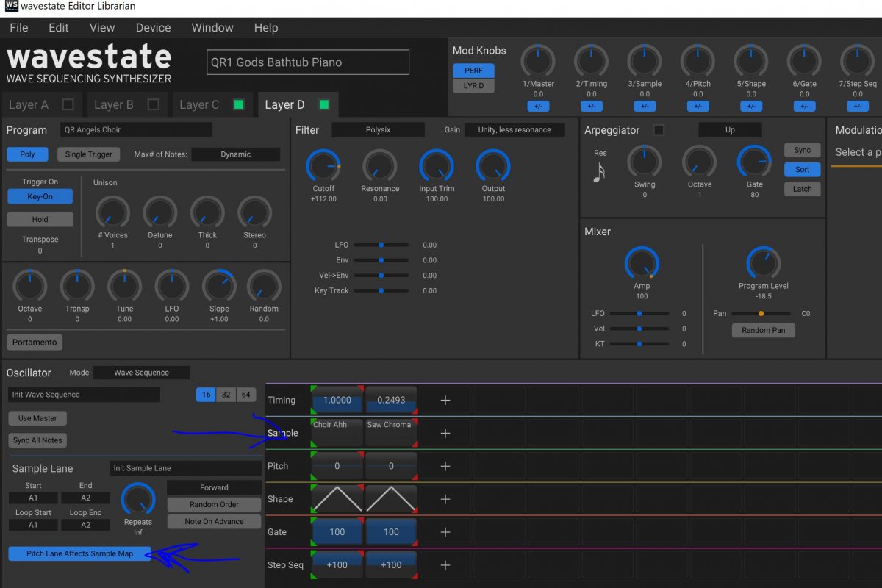Add a step to the Shape lane
The image size is (882, 588).
tap(445, 499)
